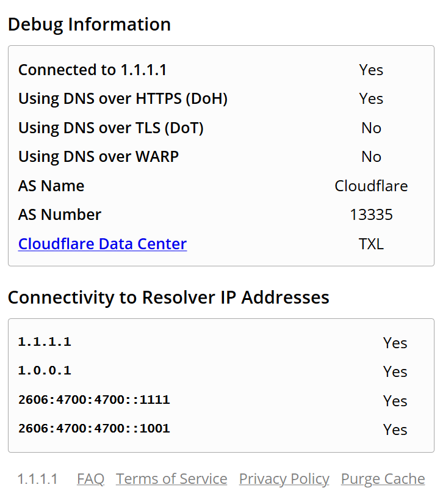Click the Purge Cache link

point(383,479)
